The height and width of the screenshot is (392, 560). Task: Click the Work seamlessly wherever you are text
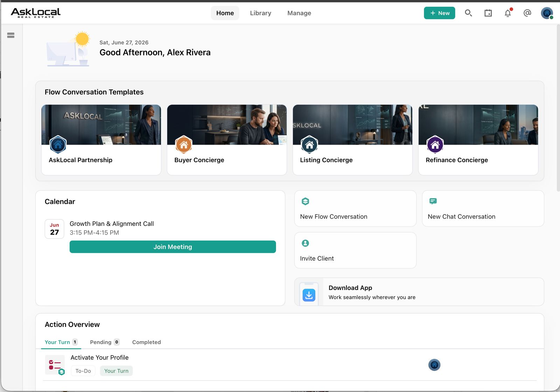click(372, 297)
